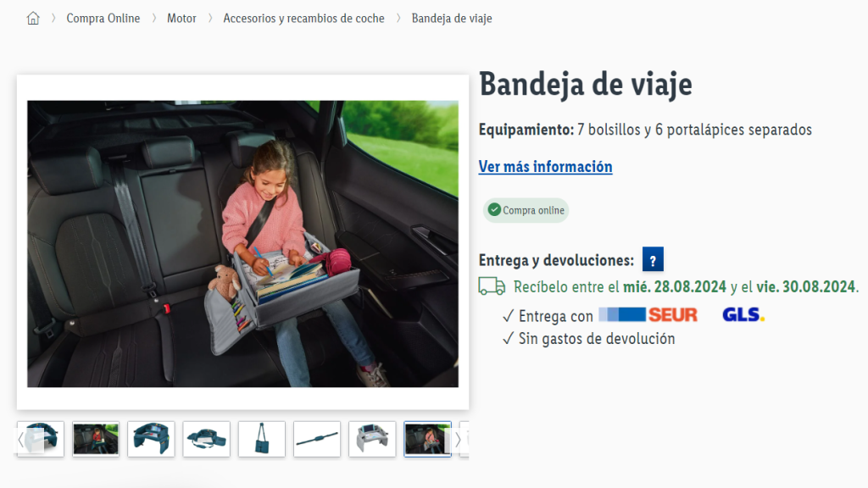Show previous thumbnails with left arrow

21,440
